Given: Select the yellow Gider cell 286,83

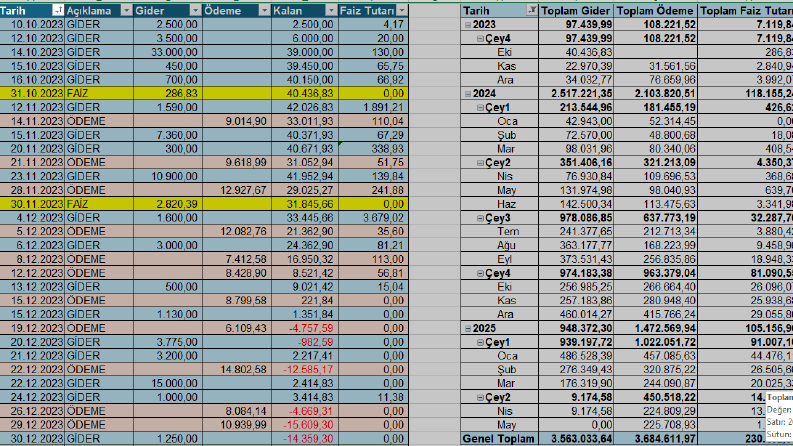Looking at the screenshot, I should click(x=168, y=94).
